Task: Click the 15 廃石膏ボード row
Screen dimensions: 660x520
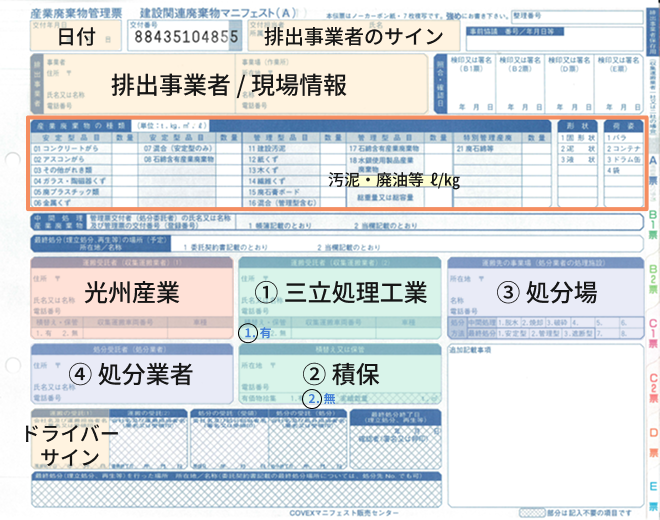Action: pyautogui.click(x=282, y=192)
